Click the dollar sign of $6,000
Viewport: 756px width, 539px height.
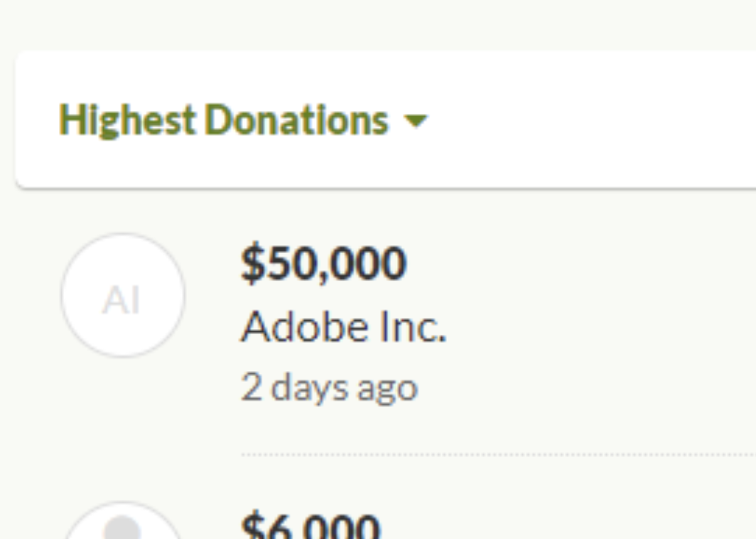pyautogui.click(x=252, y=525)
